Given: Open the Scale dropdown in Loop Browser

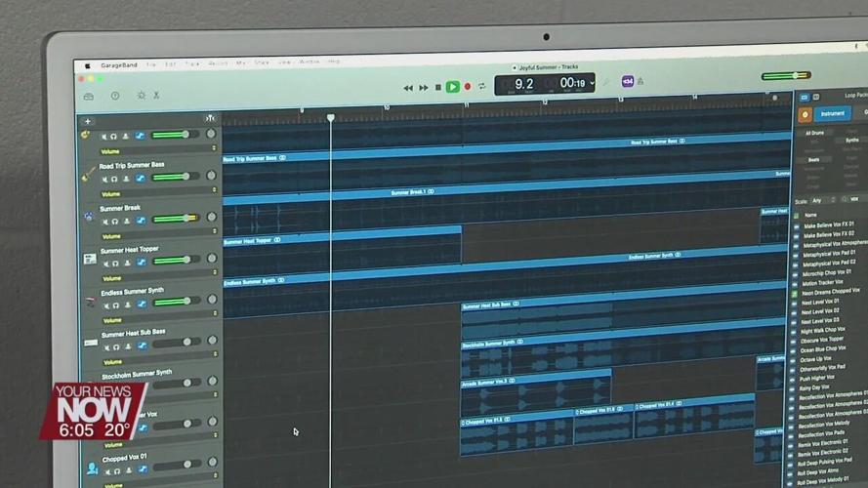Looking at the screenshot, I should (x=824, y=200).
